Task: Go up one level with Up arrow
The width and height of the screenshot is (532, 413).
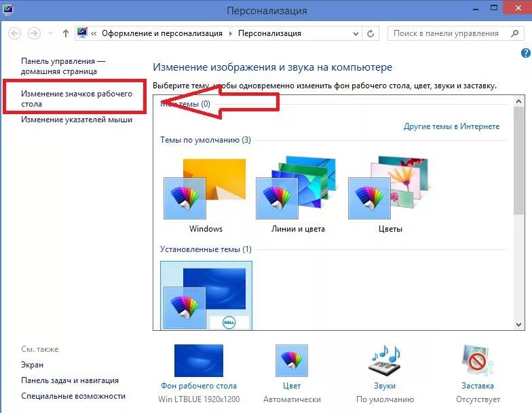Action: pos(66,33)
